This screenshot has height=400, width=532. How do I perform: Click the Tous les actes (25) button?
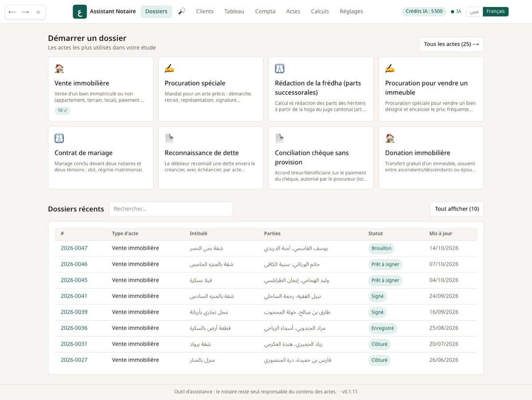click(x=451, y=44)
